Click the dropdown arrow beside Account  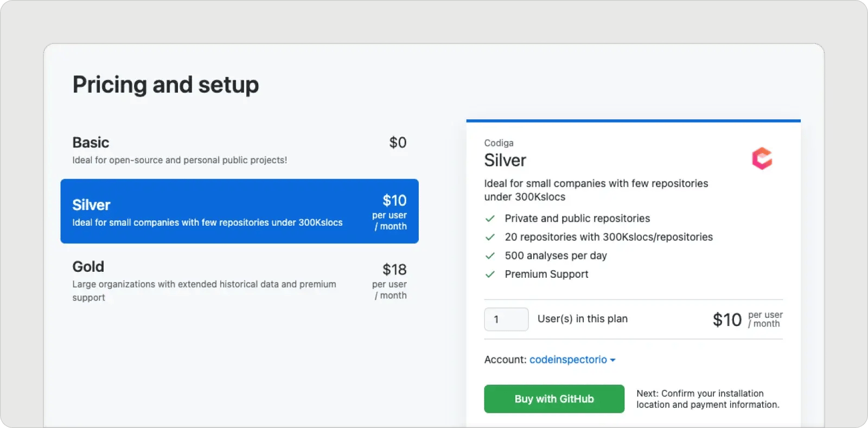pyautogui.click(x=613, y=360)
